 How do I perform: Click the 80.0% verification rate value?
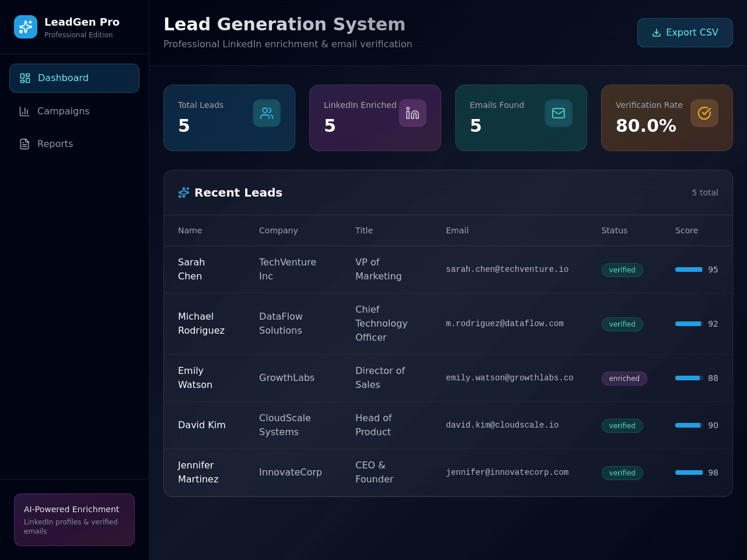[646, 125]
